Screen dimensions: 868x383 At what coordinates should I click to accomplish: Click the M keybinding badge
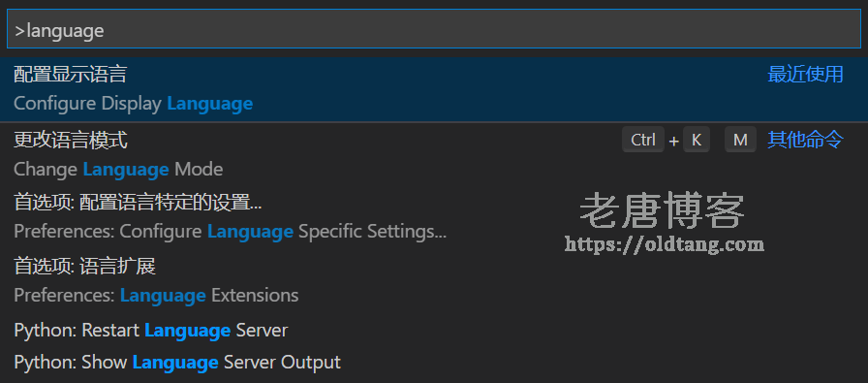[740, 140]
